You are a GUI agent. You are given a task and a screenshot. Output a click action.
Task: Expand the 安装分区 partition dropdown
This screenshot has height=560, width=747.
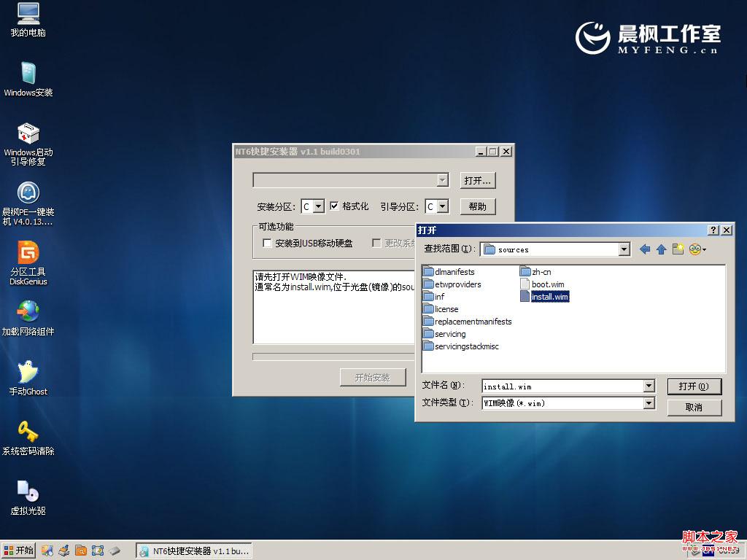pyautogui.click(x=319, y=206)
